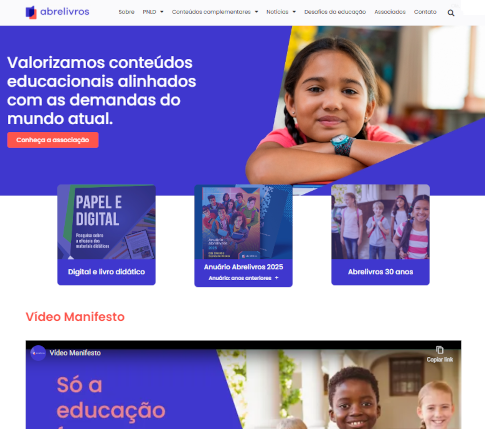This screenshot has width=485, height=429.
Task: Click the Conheça a associação button
Action: 53,140
